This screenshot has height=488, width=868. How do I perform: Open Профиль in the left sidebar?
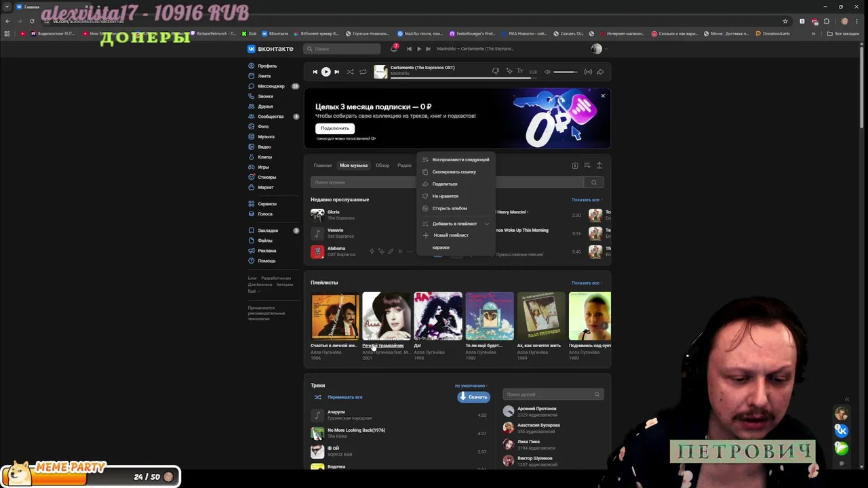267,66
